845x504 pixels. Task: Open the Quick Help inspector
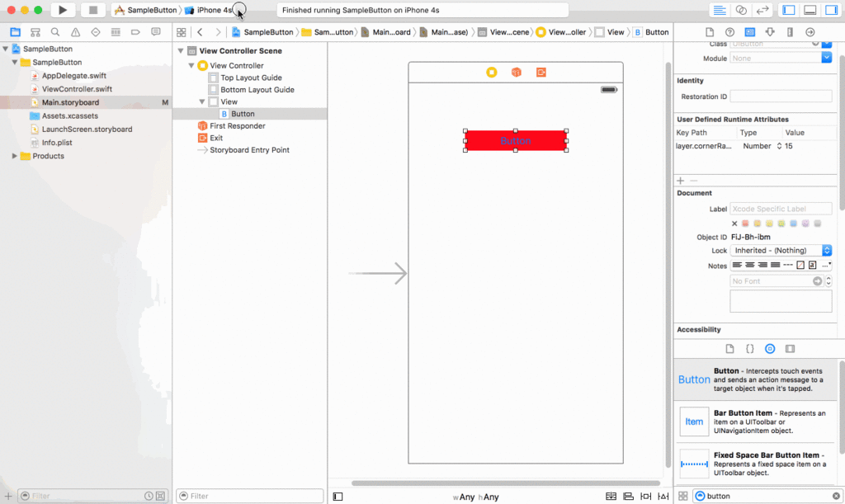[729, 32]
